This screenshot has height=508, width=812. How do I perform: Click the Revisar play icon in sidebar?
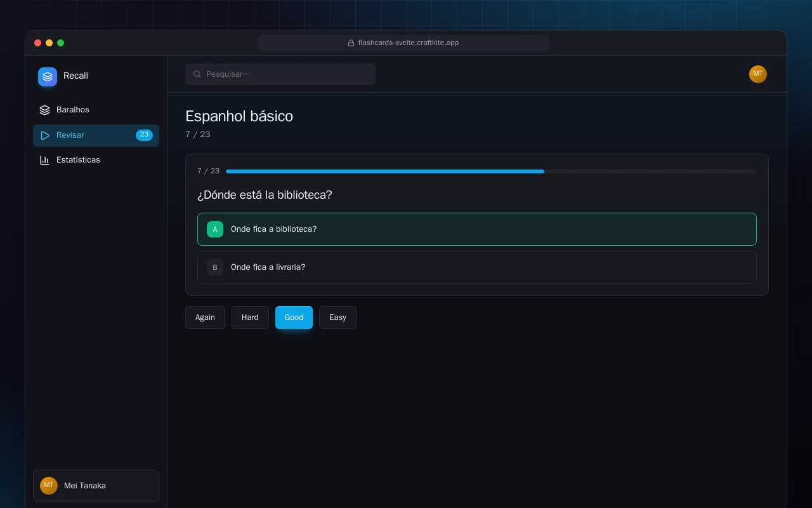pos(44,135)
